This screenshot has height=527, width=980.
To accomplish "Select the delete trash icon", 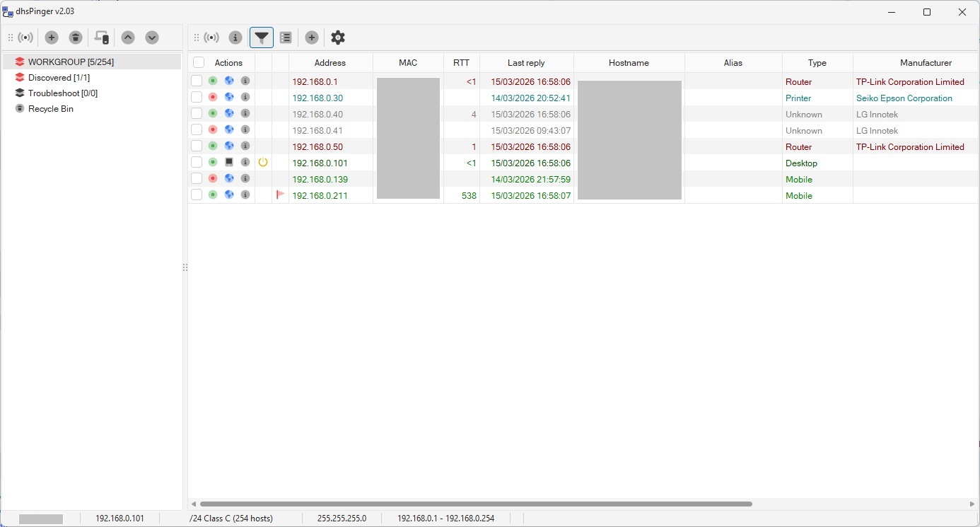I will pyautogui.click(x=76, y=37).
